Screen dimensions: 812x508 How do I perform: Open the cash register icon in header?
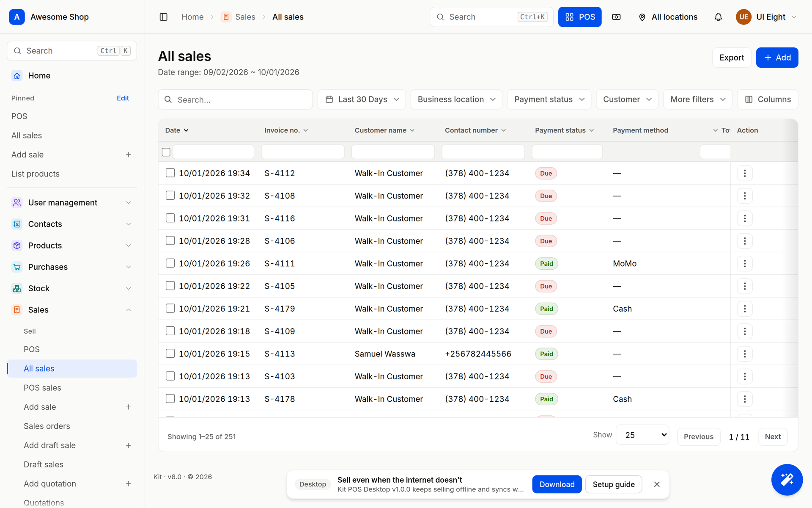(616, 17)
